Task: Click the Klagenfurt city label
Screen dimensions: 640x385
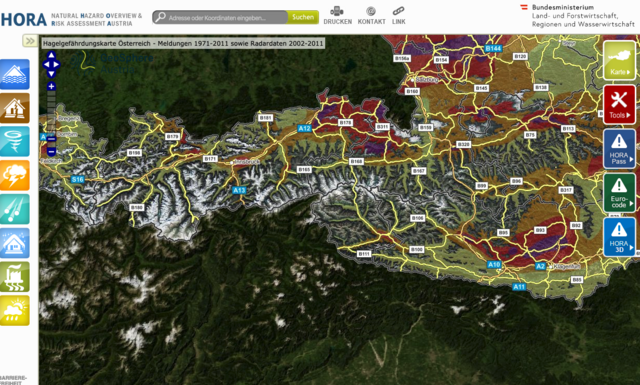Action: [566, 266]
